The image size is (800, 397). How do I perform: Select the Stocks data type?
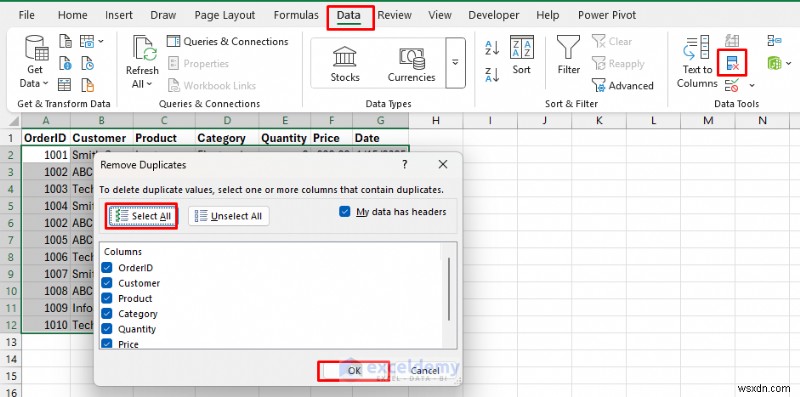click(x=345, y=63)
